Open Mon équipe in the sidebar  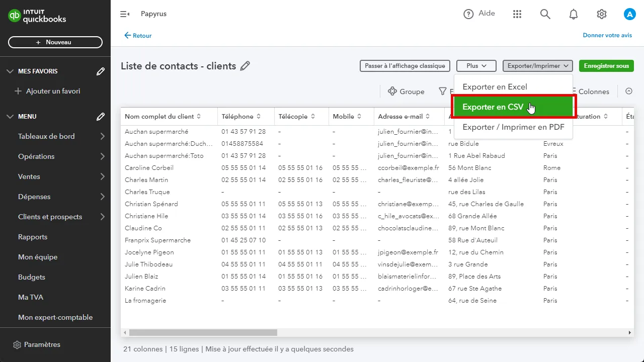pyautogui.click(x=38, y=257)
